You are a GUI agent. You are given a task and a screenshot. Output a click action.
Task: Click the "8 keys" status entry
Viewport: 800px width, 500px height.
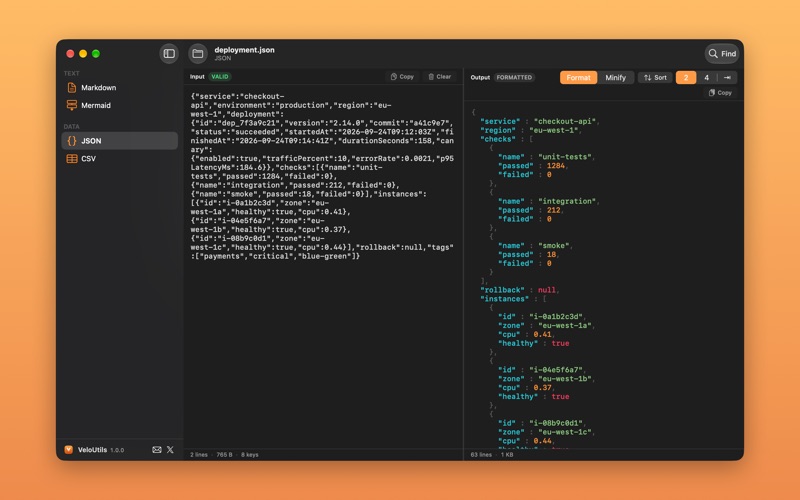(x=250, y=455)
